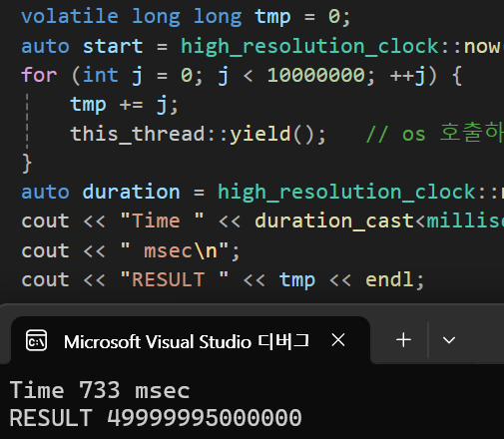Click the 'for' keyword of the loop
The image size is (504, 439).
tap(39, 75)
